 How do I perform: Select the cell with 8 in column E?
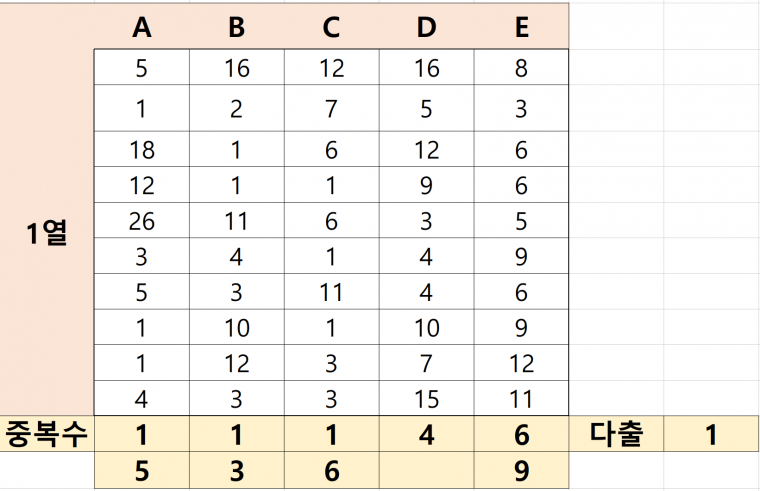[x=521, y=68]
